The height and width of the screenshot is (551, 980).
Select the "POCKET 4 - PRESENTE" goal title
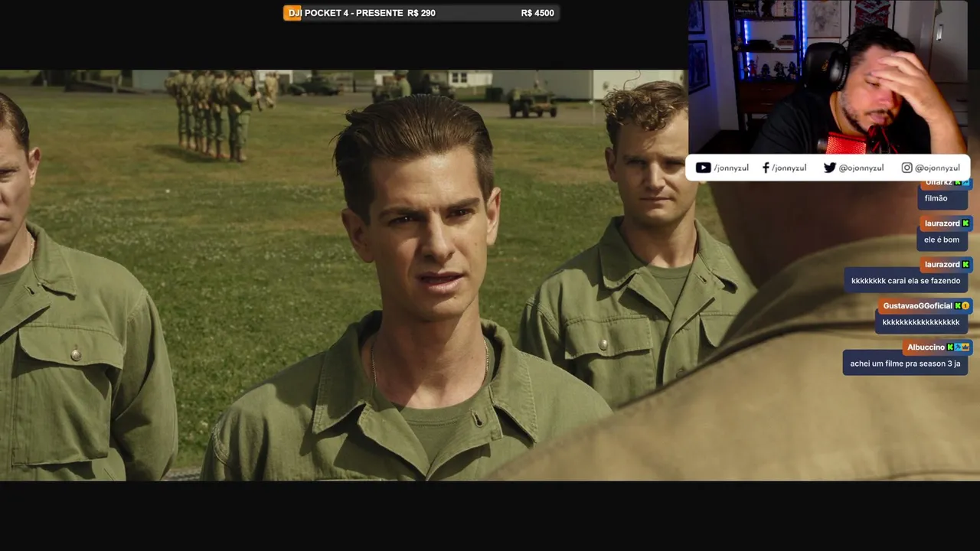(354, 13)
